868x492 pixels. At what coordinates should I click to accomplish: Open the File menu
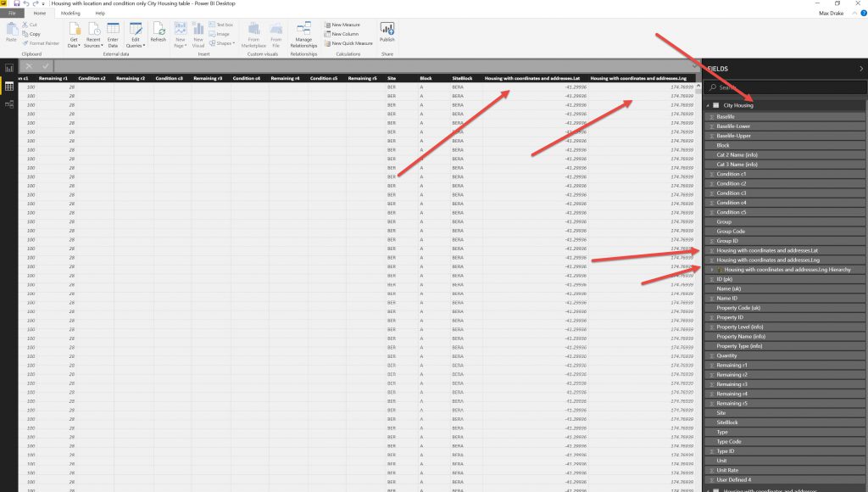point(13,14)
